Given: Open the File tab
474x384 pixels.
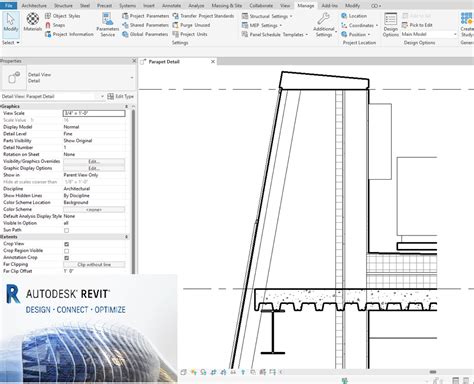Looking at the screenshot, I should 9,6.
